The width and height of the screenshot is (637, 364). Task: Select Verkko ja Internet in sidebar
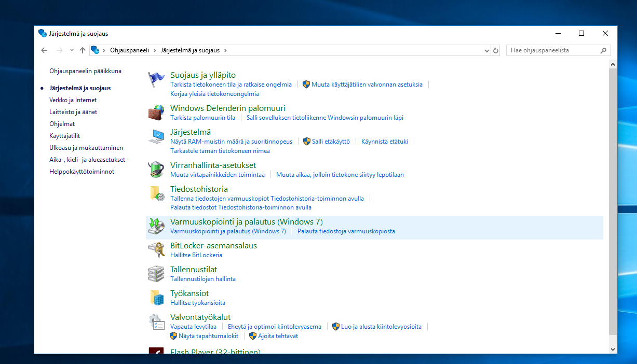[x=73, y=100]
